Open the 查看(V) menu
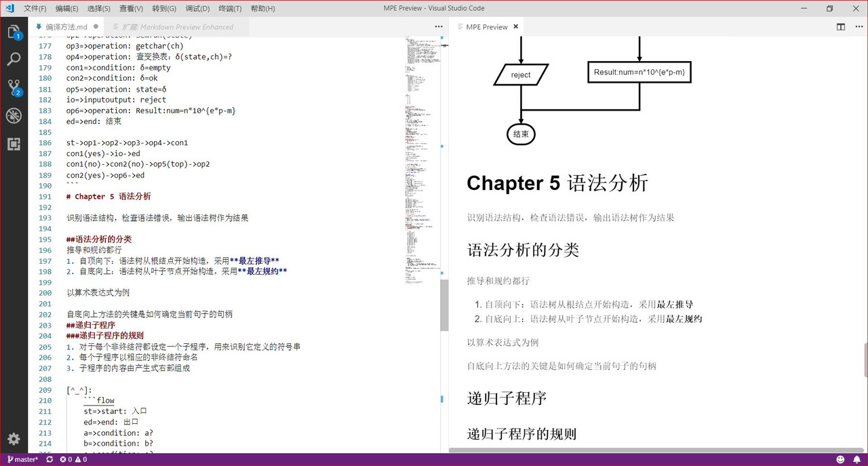The width and height of the screenshot is (868, 466). pos(131,8)
